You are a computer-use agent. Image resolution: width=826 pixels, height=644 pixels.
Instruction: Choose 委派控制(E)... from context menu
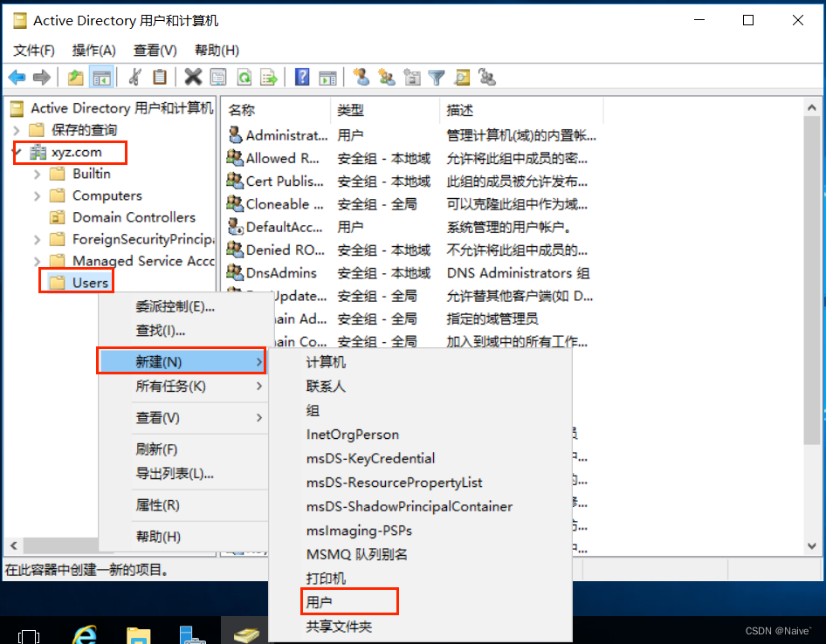[x=182, y=306]
